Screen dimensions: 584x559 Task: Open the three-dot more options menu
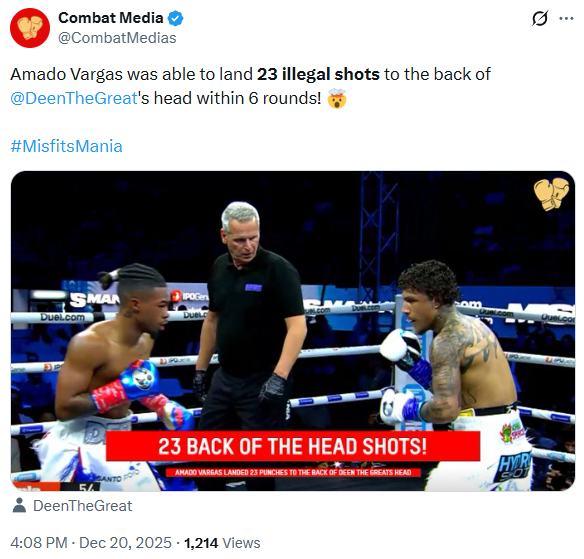pyautogui.click(x=566, y=18)
